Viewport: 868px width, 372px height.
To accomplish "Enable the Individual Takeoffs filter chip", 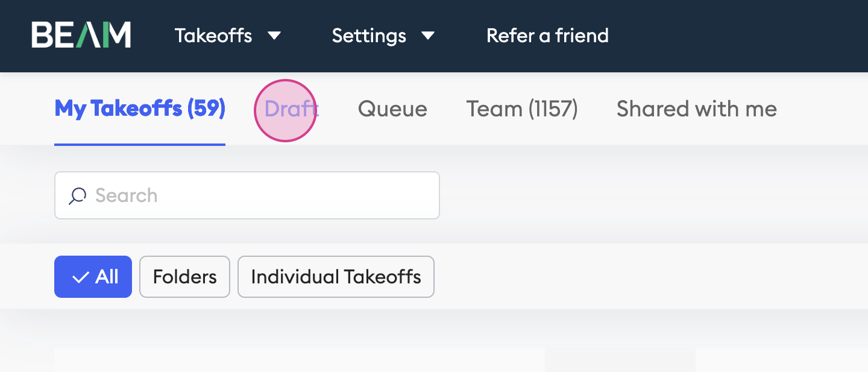I will tap(336, 277).
